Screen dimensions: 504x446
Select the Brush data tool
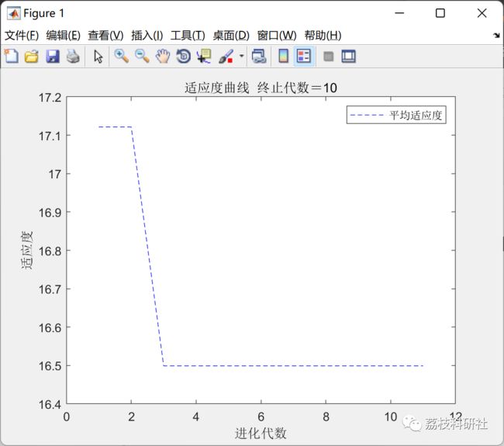(226, 57)
